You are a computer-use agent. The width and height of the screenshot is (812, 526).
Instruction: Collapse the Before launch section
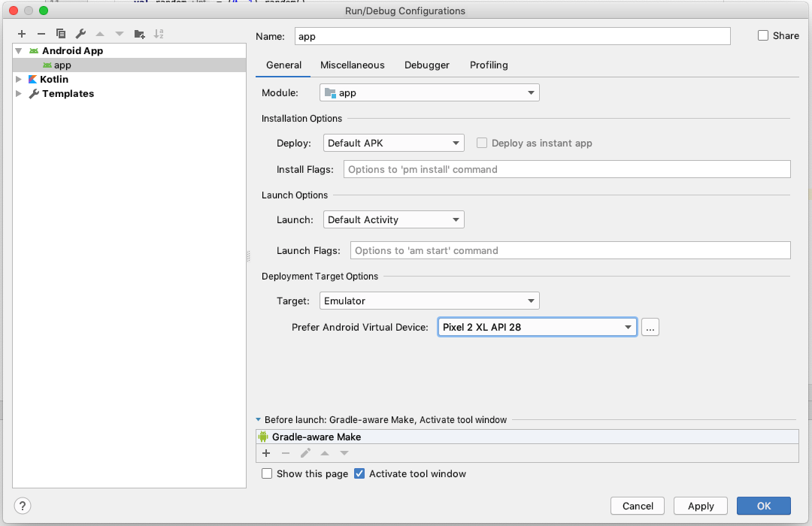click(259, 420)
